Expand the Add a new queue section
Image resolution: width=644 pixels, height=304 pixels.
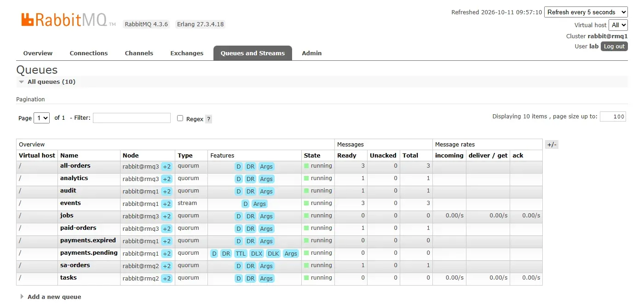click(x=51, y=297)
